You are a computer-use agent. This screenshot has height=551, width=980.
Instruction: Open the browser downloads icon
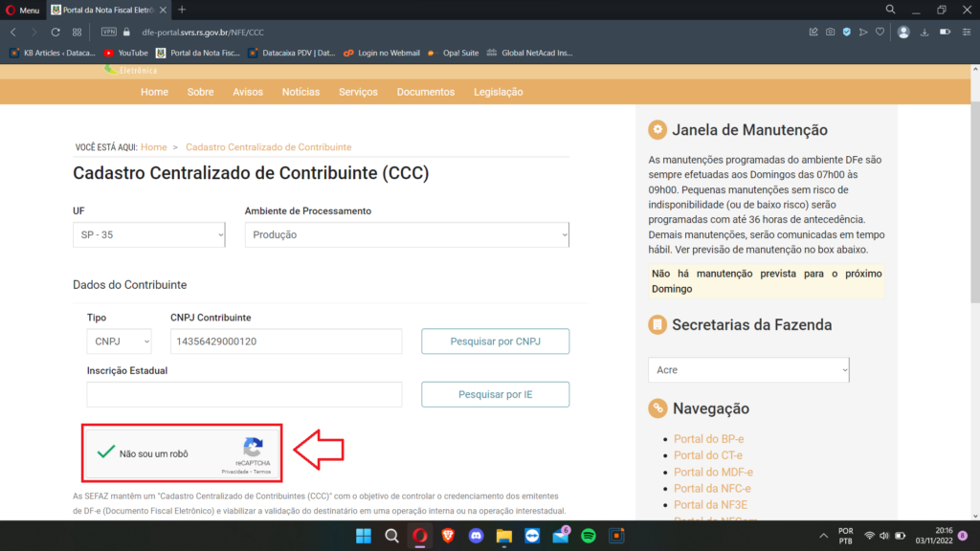point(924,32)
